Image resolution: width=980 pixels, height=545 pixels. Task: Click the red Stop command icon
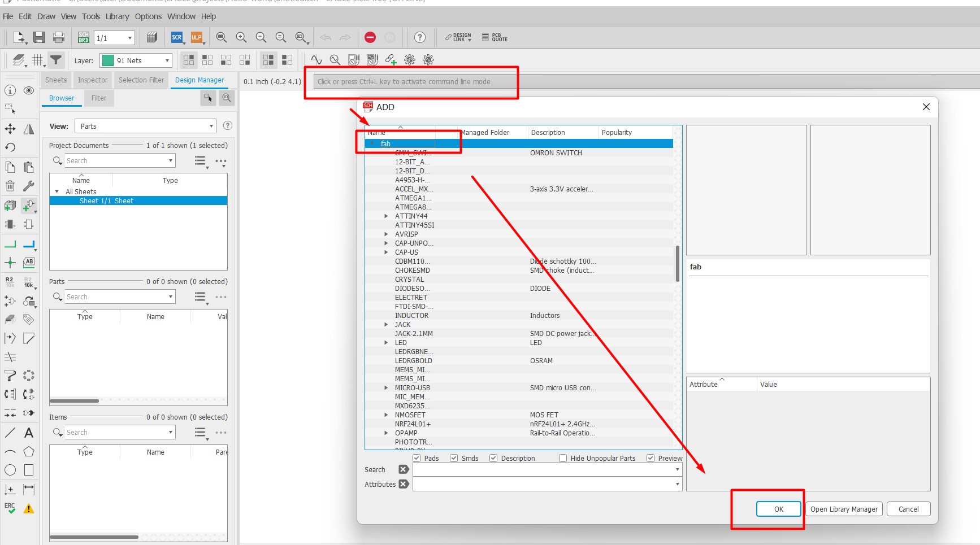(x=370, y=37)
